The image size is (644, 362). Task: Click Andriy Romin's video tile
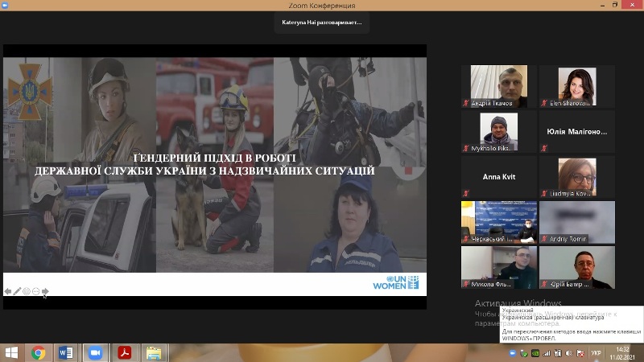click(x=576, y=222)
